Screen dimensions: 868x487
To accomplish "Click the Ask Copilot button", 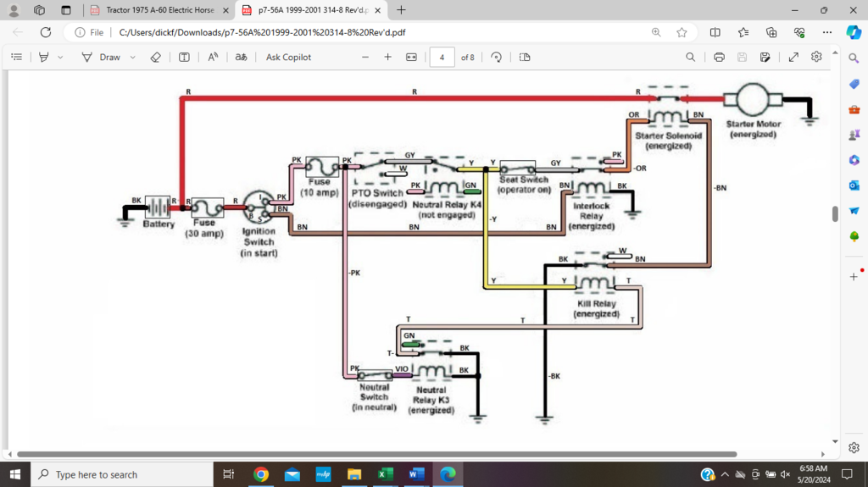I will pos(288,57).
